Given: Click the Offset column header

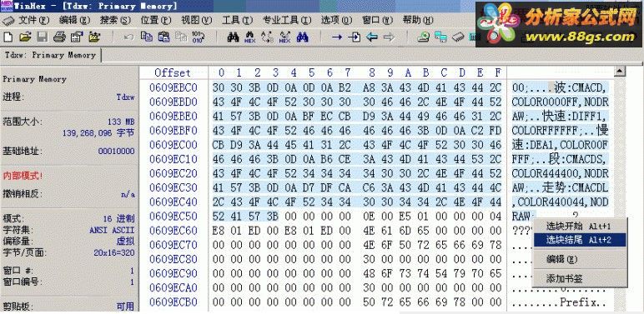Looking at the screenshot, I should click(173, 72).
